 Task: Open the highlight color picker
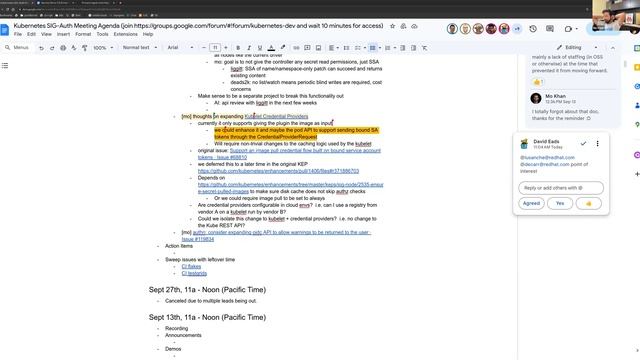click(x=282, y=48)
